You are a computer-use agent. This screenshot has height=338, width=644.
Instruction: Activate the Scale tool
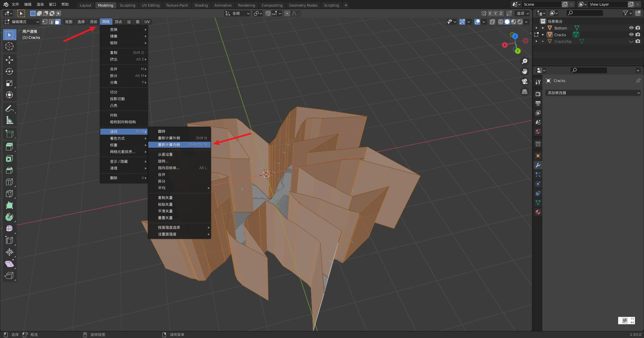(9, 83)
